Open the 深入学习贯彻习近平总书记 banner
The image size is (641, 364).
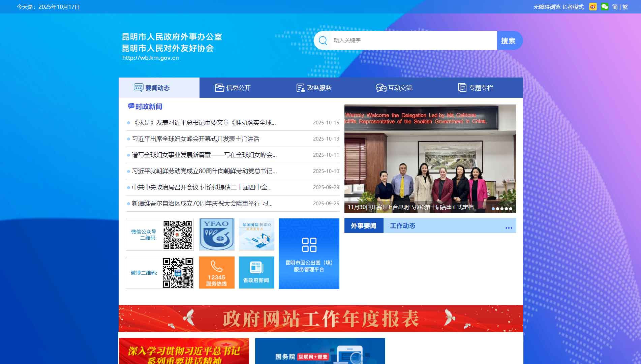pos(184,351)
